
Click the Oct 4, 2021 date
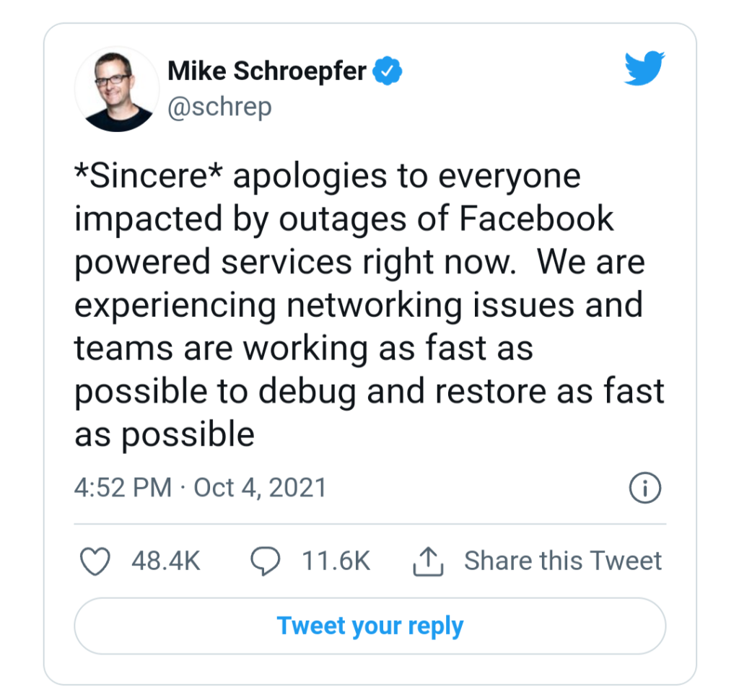pyautogui.click(x=260, y=488)
